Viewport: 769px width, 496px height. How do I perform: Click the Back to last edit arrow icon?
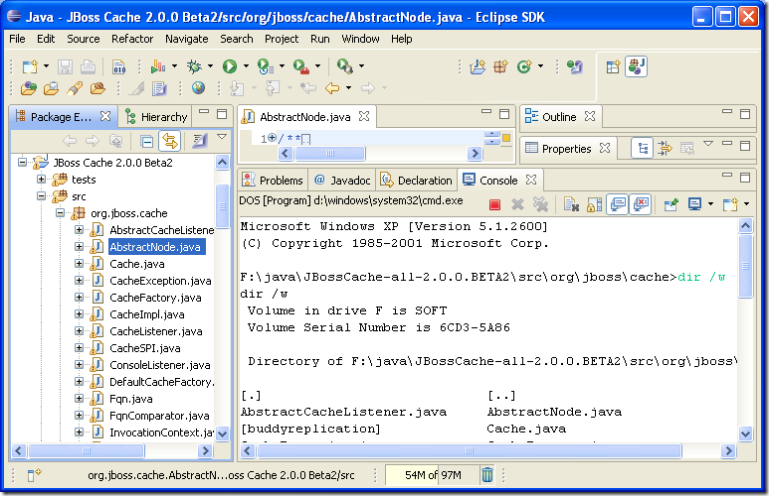point(308,88)
